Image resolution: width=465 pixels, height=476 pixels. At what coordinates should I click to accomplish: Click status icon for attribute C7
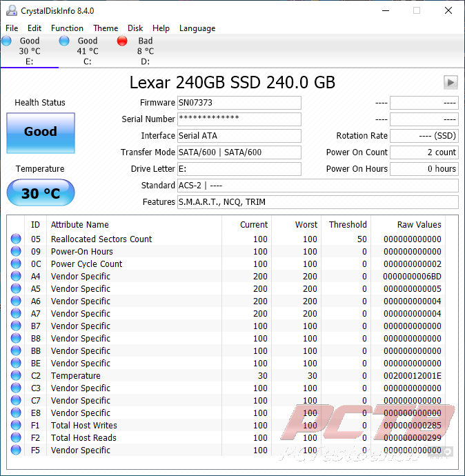click(x=16, y=401)
